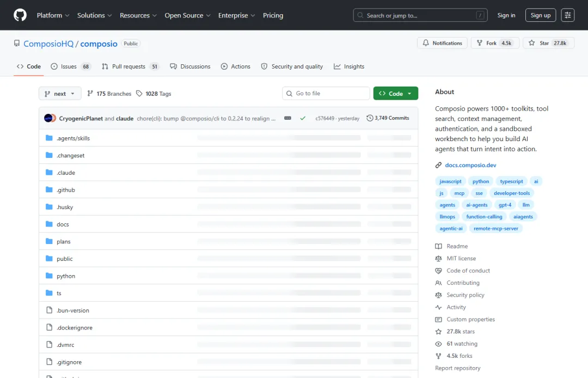
Task: Open Security and quality tab
Action: click(292, 66)
